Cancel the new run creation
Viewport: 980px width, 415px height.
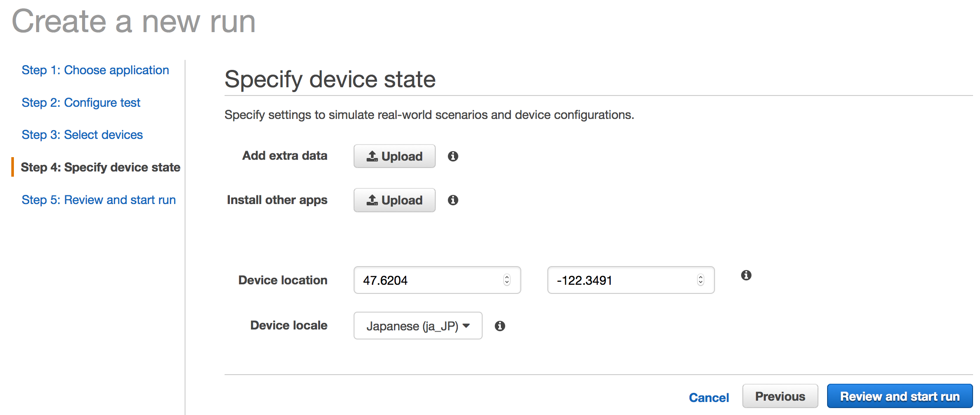[x=709, y=398]
